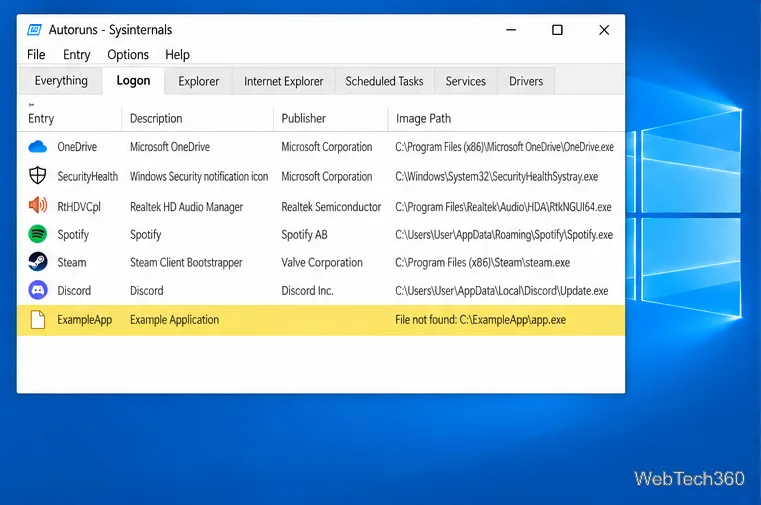Open the Options menu
Image resolution: width=761 pixels, height=505 pixels.
click(128, 55)
